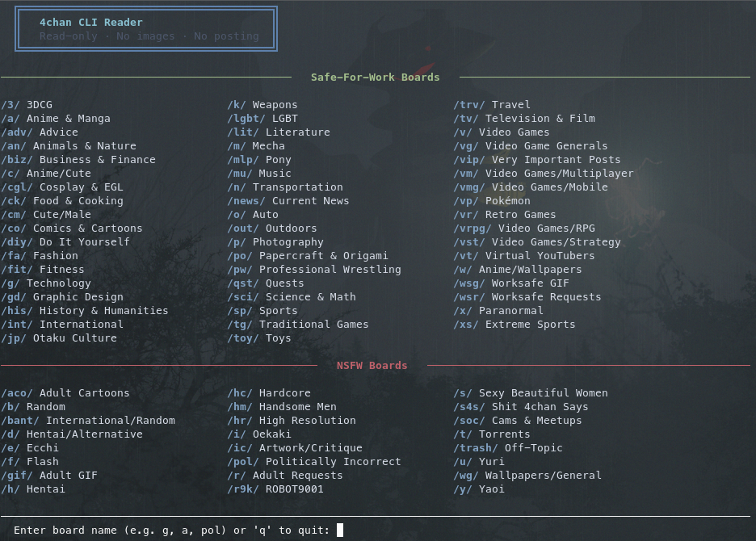Image resolution: width=756 pixels, height=541 pixels.
Task: Click /vst/ Video Games/Strategy
Action: click(x=537, y=241)
